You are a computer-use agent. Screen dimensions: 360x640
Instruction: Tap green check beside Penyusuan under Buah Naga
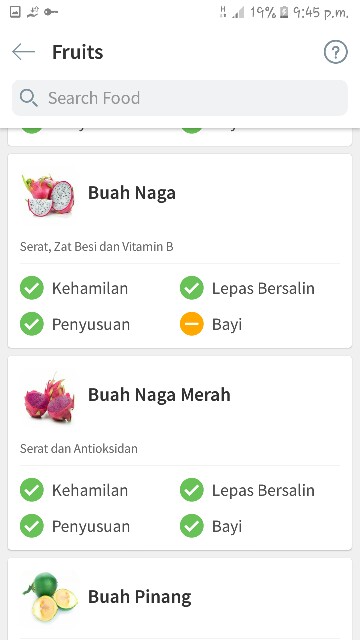(x=32, y=324)
